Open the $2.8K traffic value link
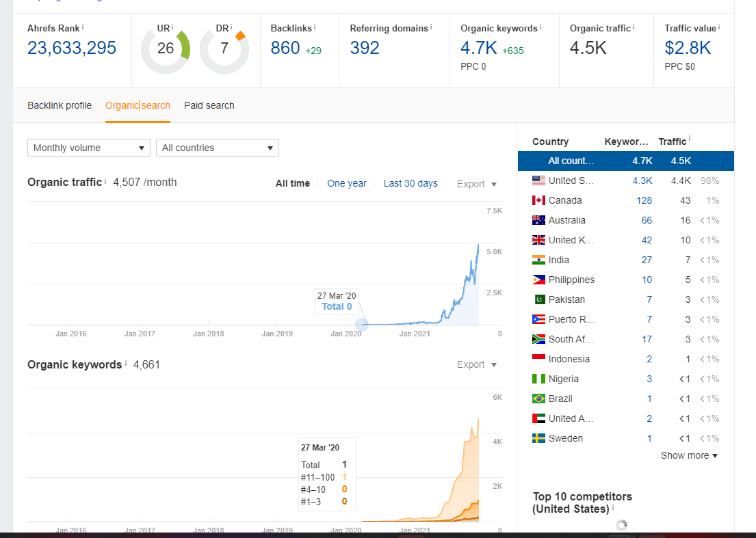Viewport: 756px width, 538px height. click(x=688, y=48)
